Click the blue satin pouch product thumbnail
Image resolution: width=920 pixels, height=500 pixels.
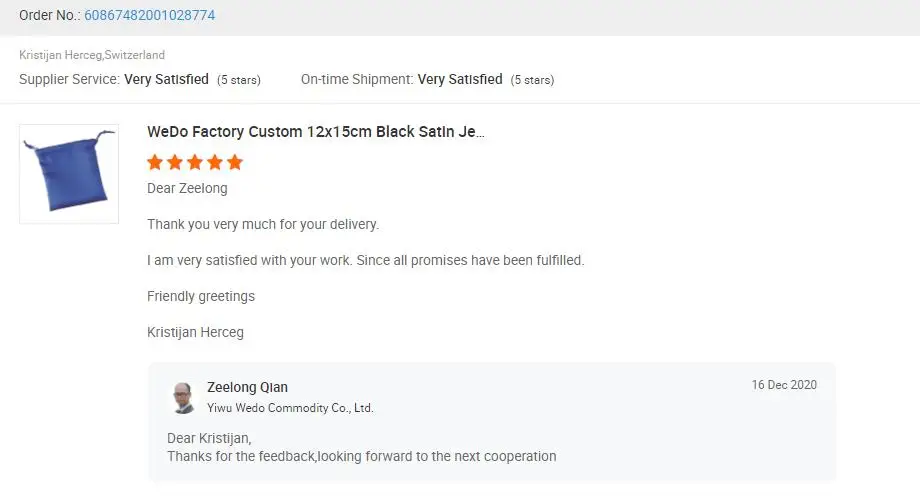69,173
